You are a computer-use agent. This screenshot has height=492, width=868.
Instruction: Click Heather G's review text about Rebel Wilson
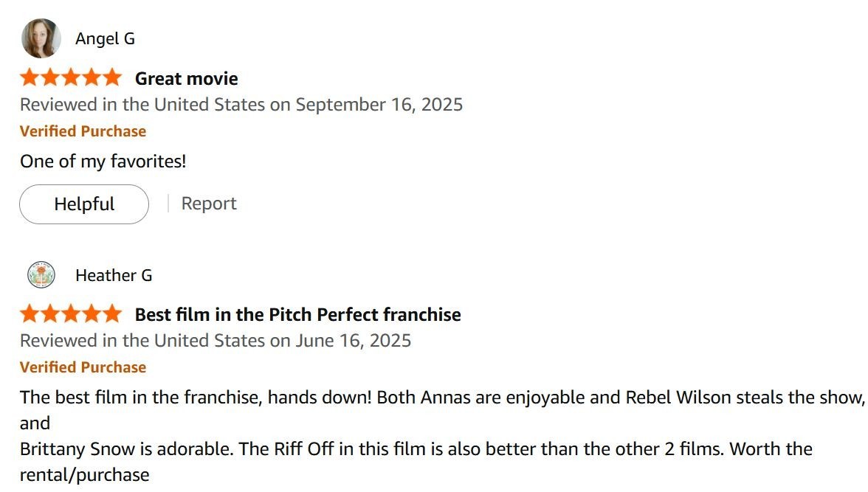441,398
